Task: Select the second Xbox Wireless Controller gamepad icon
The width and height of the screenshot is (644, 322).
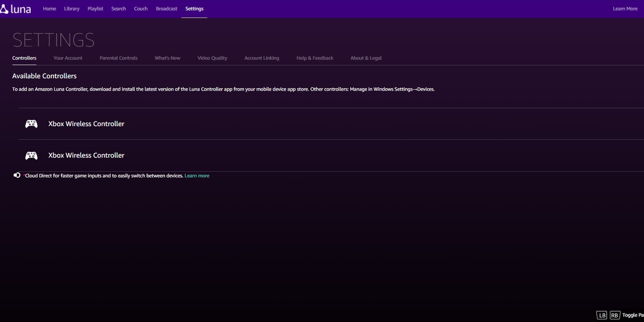Action: click(x=31, y=155)
